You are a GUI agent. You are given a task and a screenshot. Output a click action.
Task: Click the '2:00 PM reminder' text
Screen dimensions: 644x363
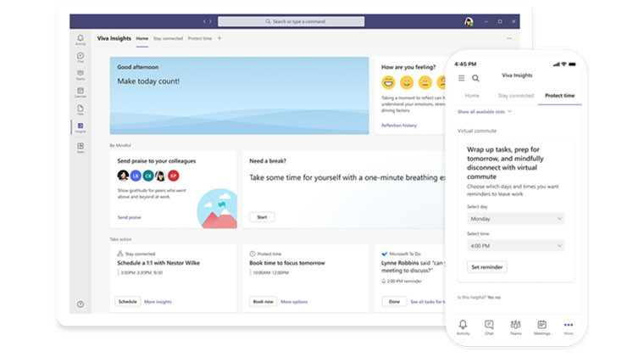click(x=404, y=282)
